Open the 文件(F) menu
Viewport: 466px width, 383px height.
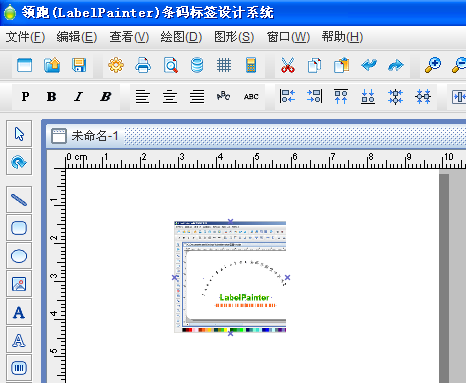click(x=25, y=37)
